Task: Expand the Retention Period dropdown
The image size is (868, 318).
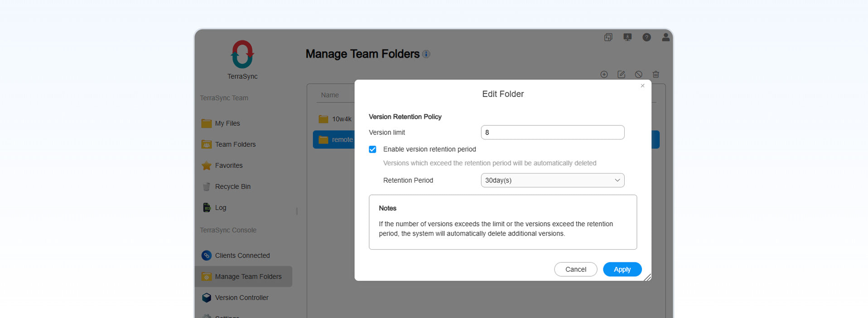Action: point(552,180)
